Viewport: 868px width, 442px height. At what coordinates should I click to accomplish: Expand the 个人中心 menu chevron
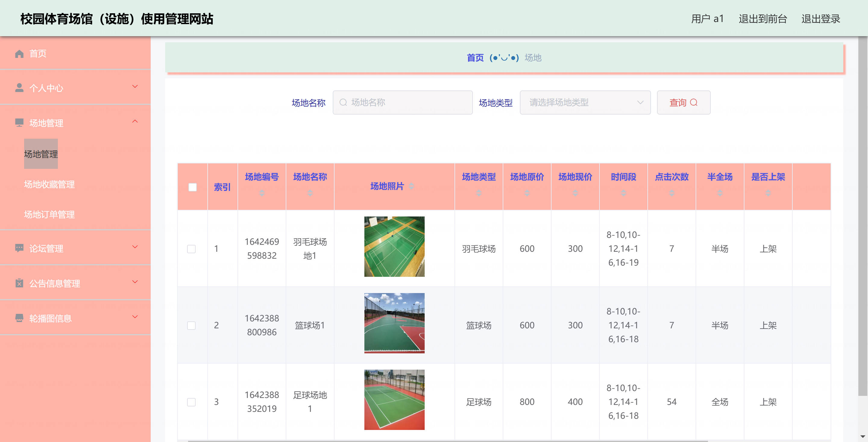coord(135,86)
